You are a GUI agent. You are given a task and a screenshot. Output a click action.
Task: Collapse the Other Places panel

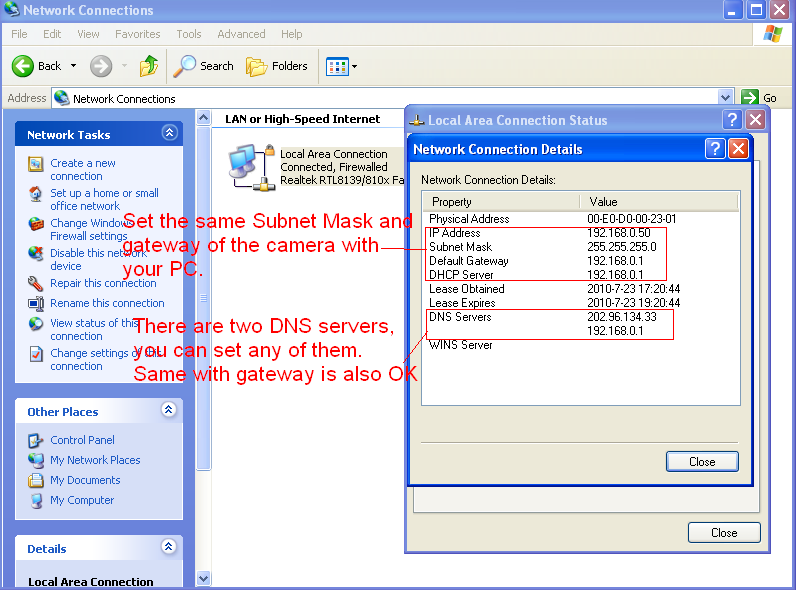pos(169,410)
